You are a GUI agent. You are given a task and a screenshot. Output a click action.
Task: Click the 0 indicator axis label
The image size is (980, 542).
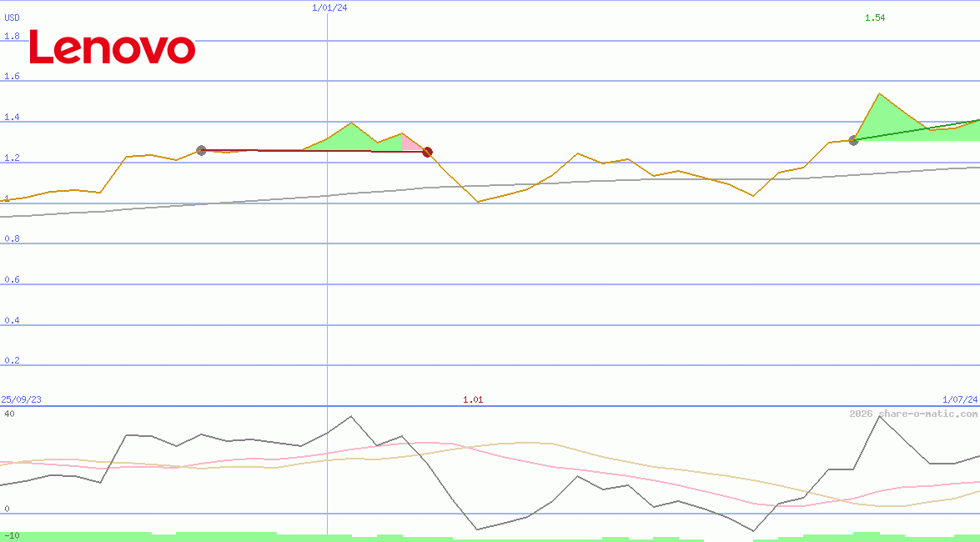[7, 509]
